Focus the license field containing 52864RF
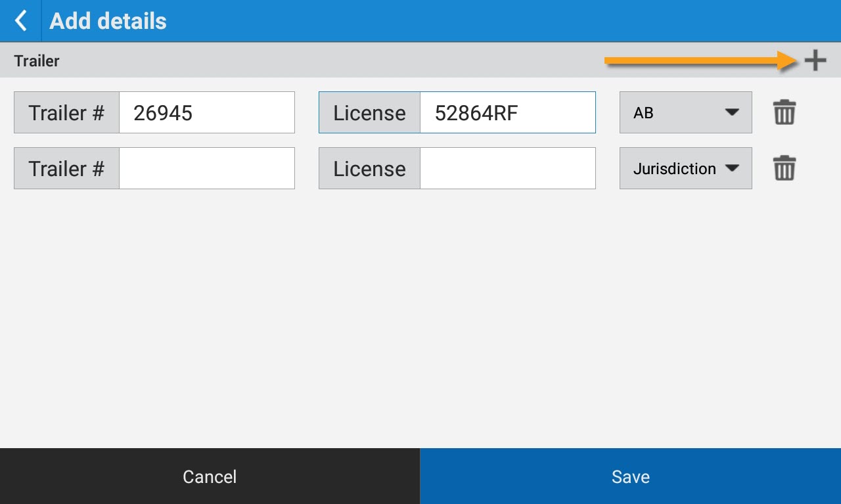 click(x=508, y=112)
